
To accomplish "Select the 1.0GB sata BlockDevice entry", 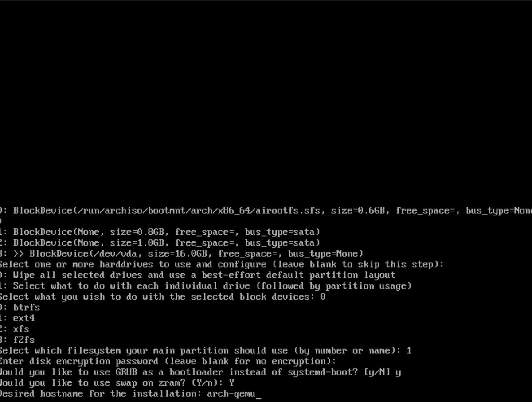I will (x=160, y=243).
